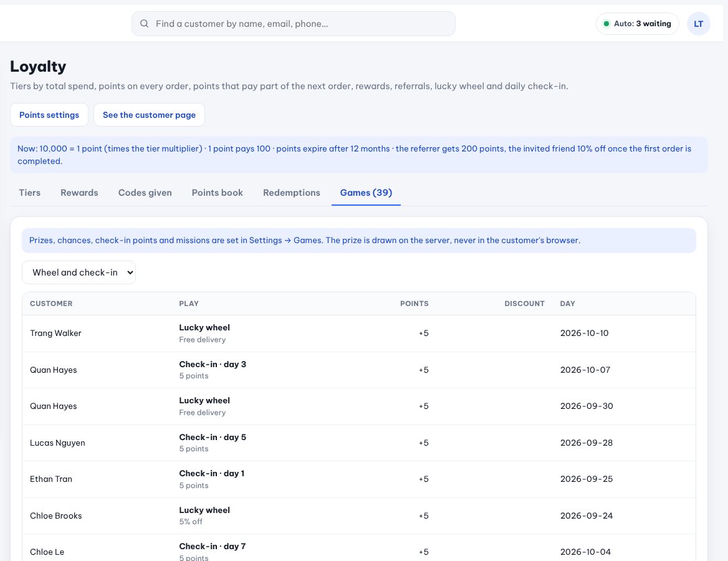Viewport: 728px width, 561px height.
Task: Click Lucky wheel entry with 5% off
Action: (204, 515)
